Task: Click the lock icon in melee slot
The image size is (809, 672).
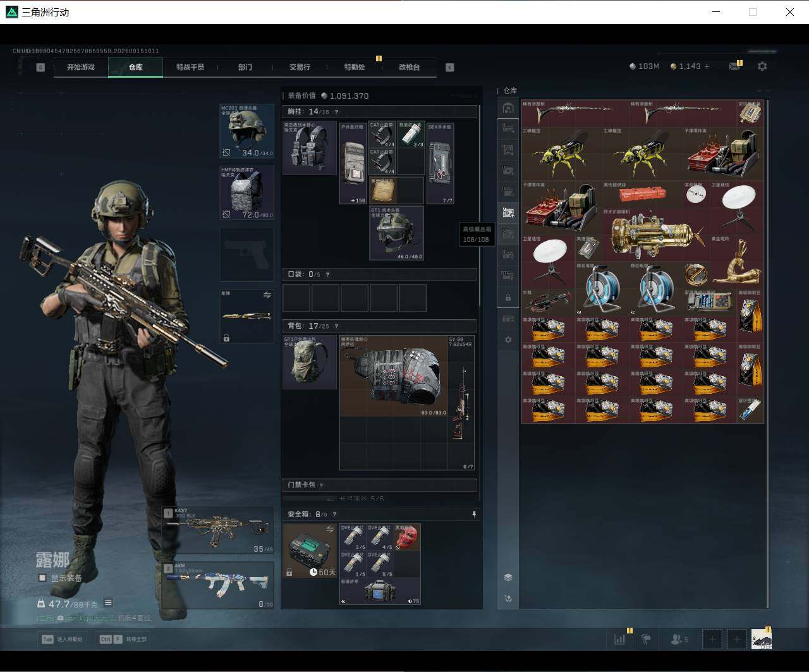Action: tap(226, 338)
